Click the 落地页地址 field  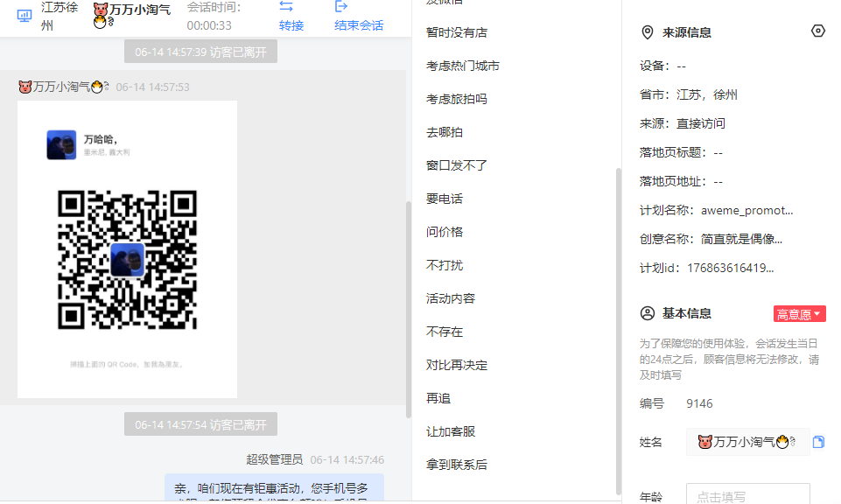coord(681,182)
